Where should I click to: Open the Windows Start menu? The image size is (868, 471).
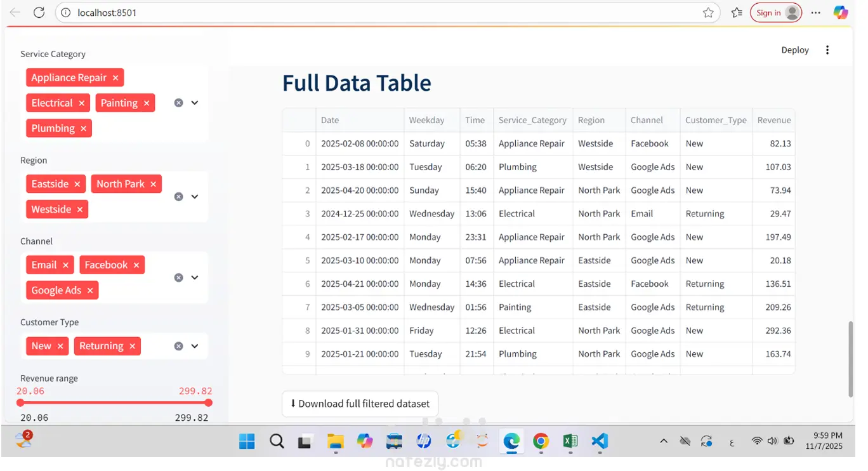pyautogui.click(x=247, y=441)
